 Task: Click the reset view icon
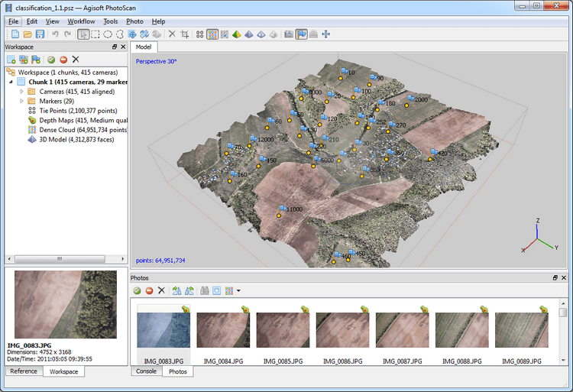click(x=326, y=34)
